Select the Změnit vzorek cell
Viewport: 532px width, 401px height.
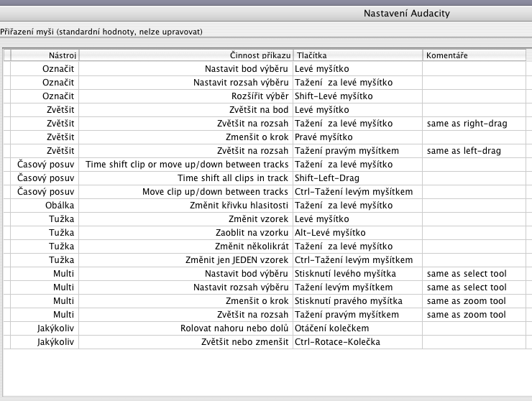186,218
